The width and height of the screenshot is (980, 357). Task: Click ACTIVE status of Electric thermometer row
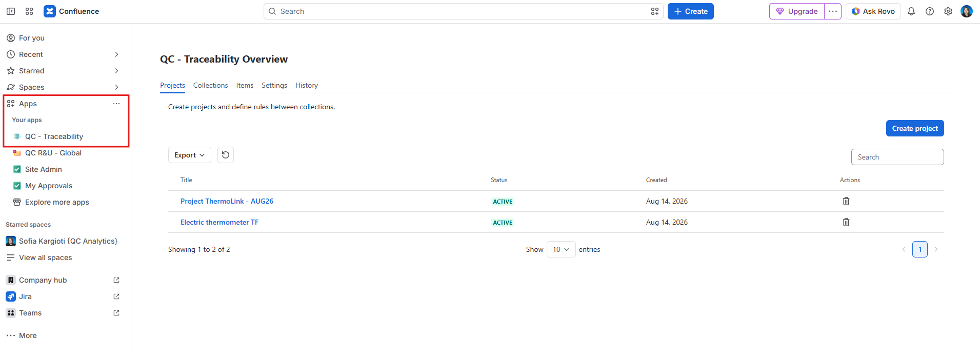click(503, 223)
